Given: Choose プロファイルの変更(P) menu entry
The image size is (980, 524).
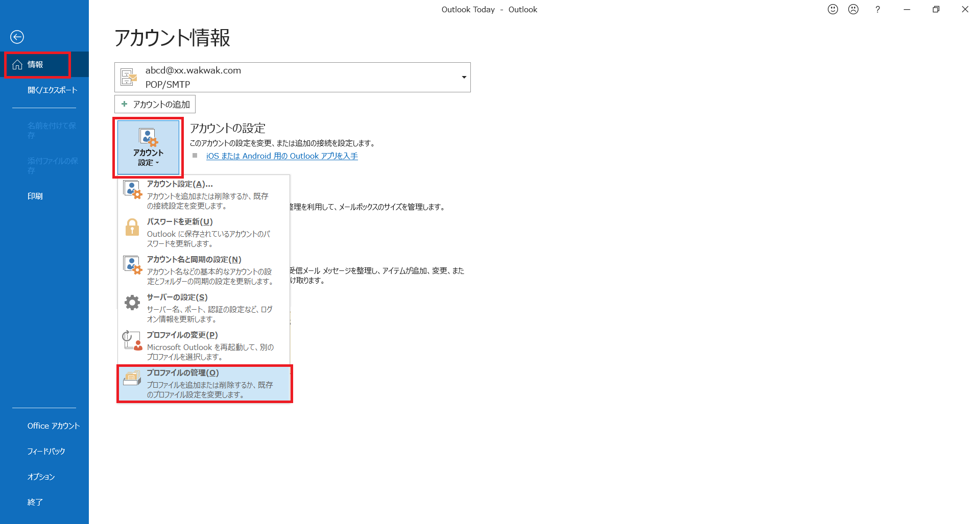Looking at the screenshot, I should tap(204, 345).
